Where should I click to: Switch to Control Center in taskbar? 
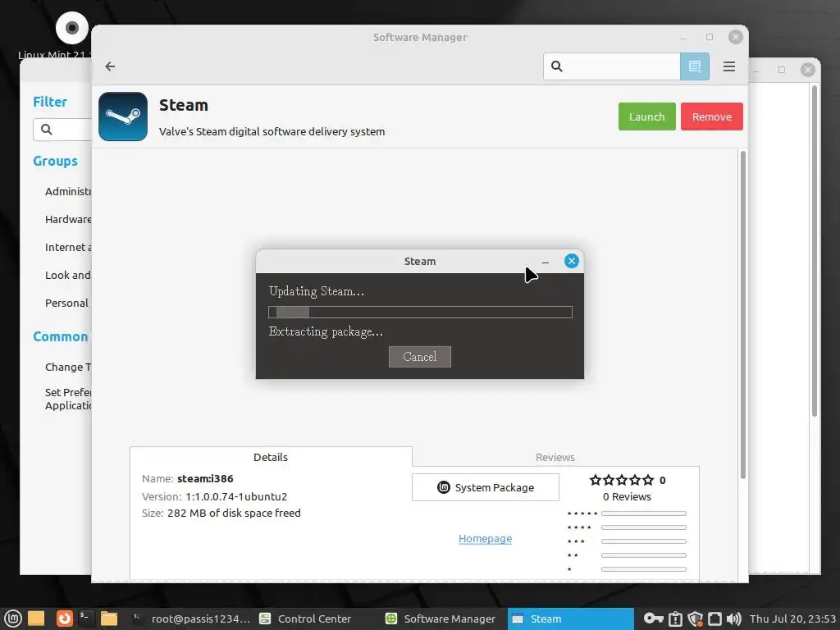[x=305, y=619]
